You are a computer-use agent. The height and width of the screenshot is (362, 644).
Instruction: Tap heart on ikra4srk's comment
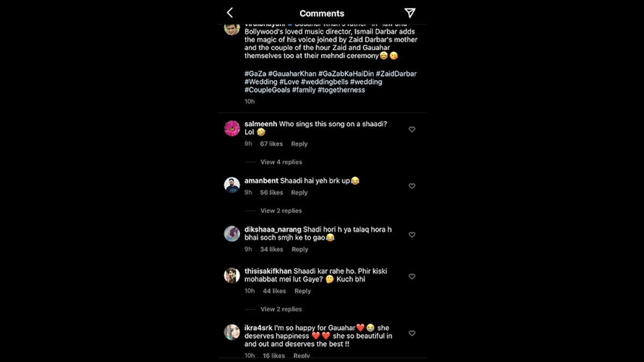[x=412, y=334]
